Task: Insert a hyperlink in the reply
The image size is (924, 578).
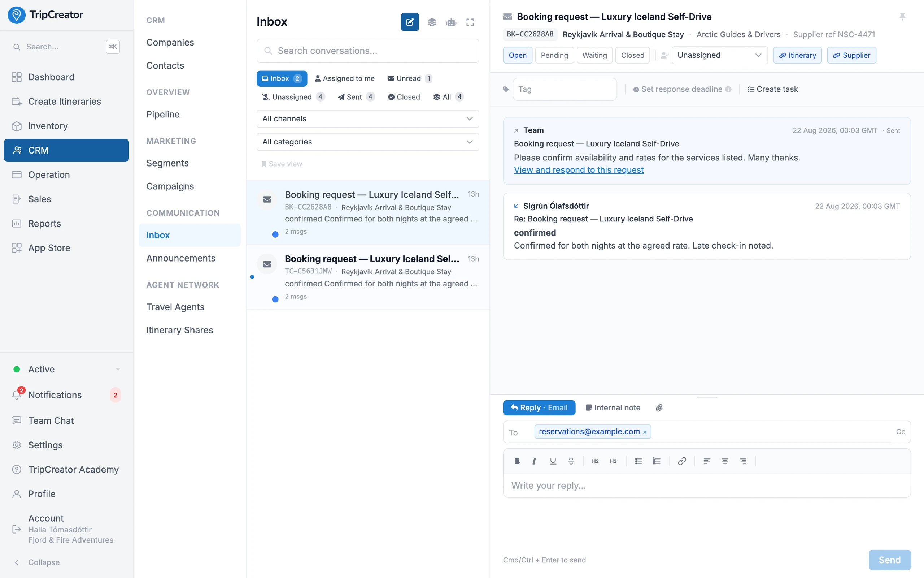Action: (x=682, y=461)
